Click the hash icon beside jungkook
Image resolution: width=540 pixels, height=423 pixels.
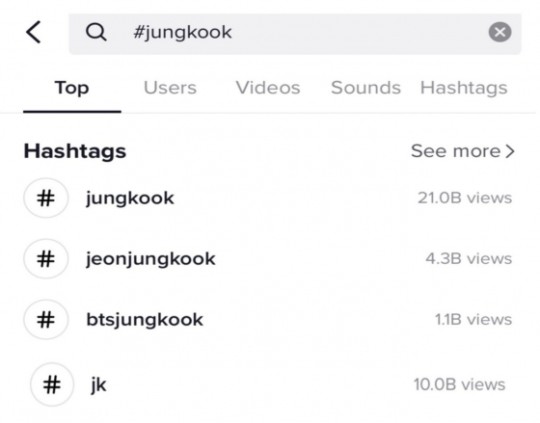tap(46, 198)
